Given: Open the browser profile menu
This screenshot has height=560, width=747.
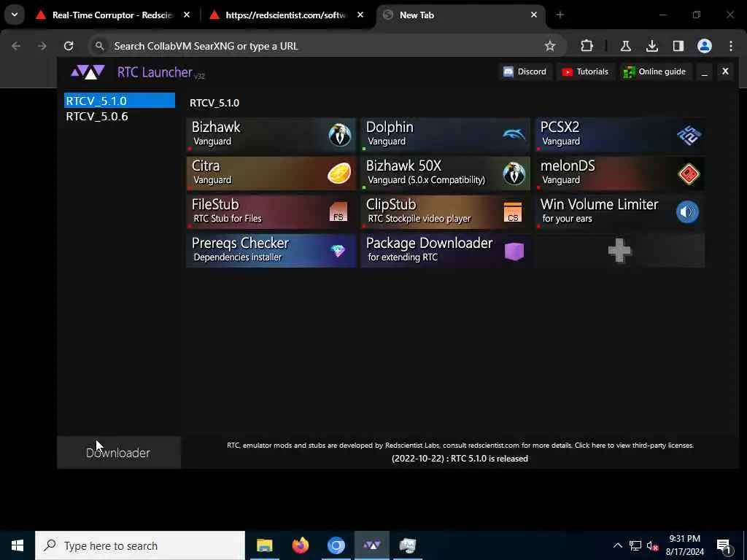Looking at the screenshot, I should (x=704, y=46).
